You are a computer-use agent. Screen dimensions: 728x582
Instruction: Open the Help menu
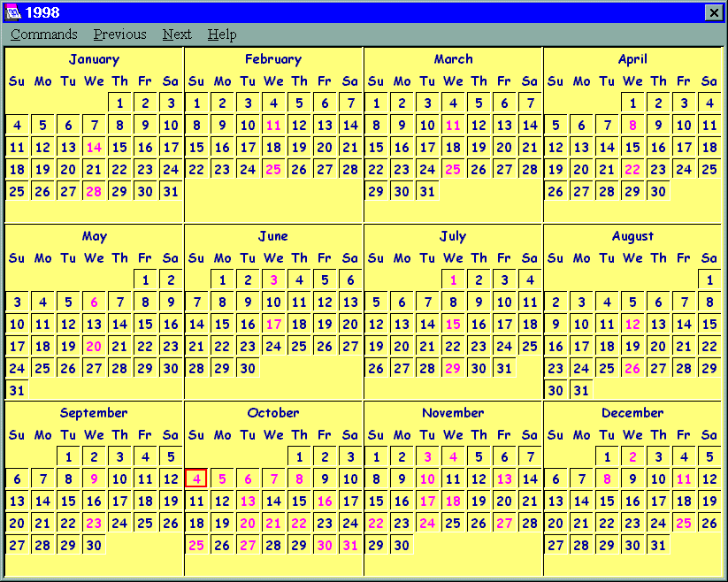pyautogui.click(x=222, y=34)
